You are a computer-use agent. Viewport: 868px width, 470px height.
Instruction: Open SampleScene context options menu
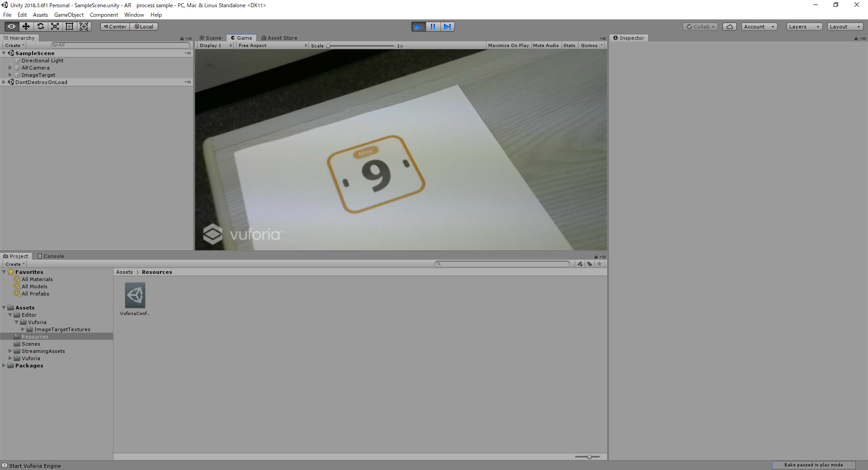click(x=188, y=53)
